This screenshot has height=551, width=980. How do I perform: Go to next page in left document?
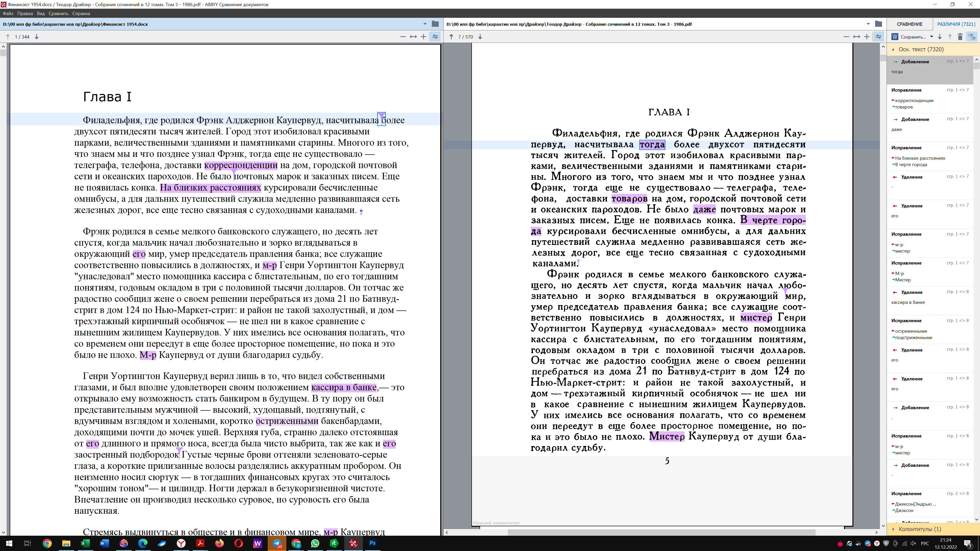(36, 37)
